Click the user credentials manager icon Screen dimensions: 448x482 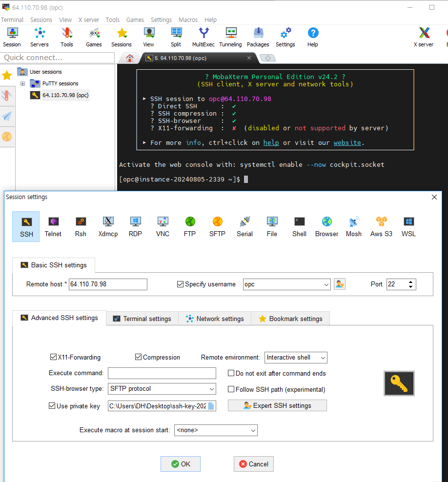[x=340, y=284]
